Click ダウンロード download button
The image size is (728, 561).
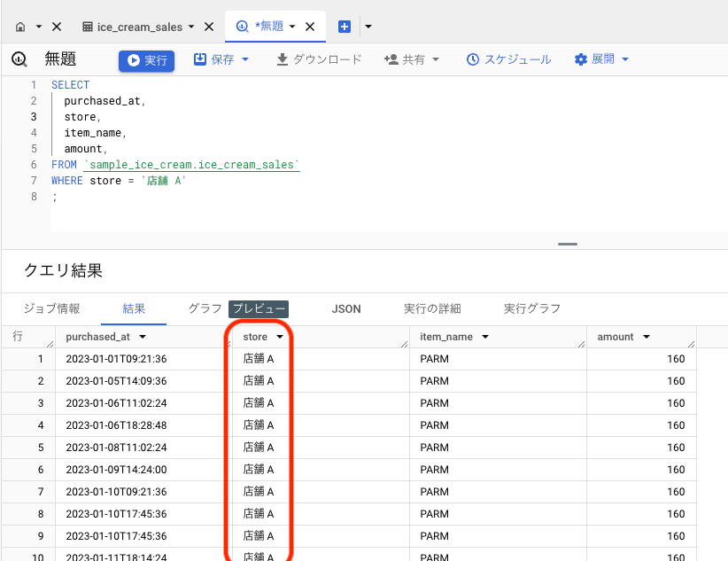click(319, 59)
